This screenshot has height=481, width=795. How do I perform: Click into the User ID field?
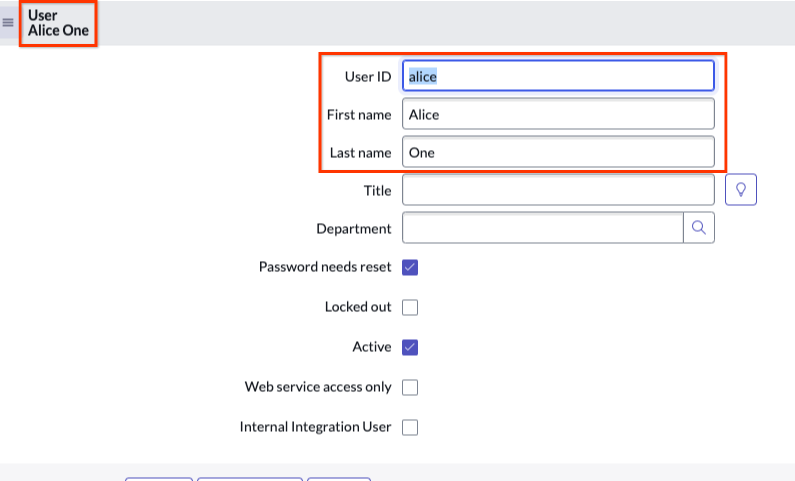pyautogui.click(x=558, y=76)
